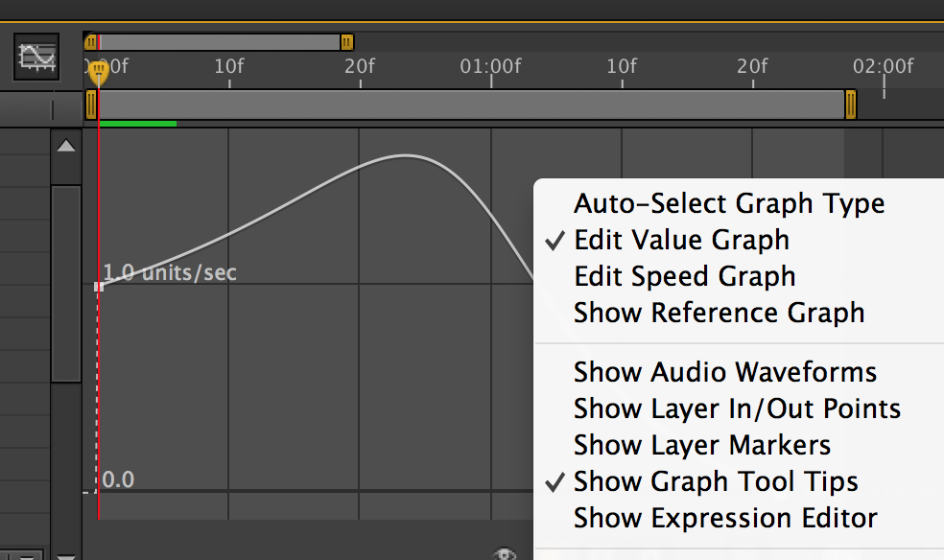
Task: Enable Auto-Select Graph Type
Action: (729, 203)
